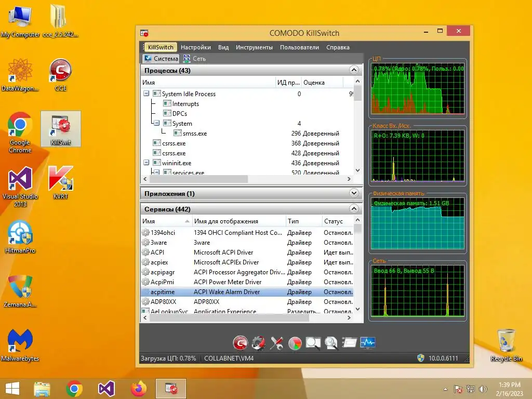This screenshot has width=532, height=399.
Task: Select the Interrupts tree row
Action: point(247,103)
